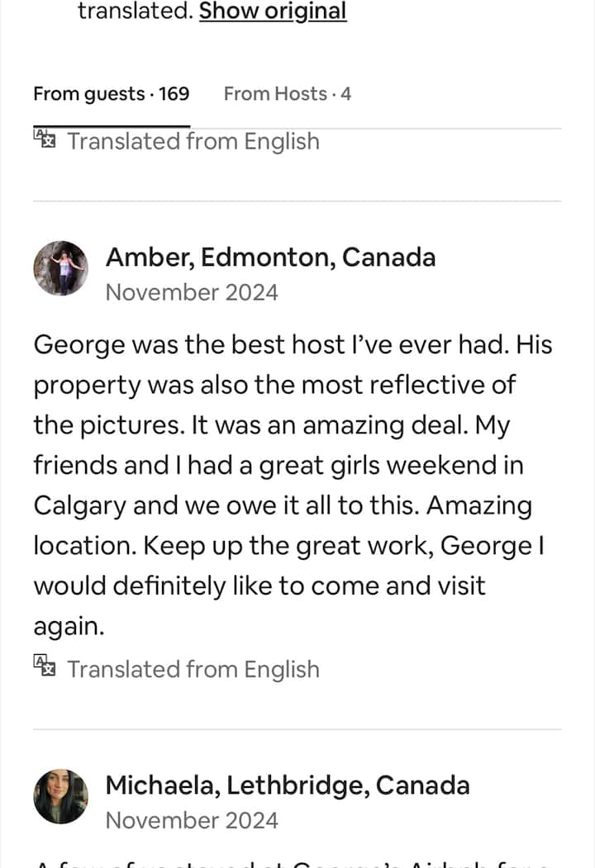Open Amber's profile photo
The width and height of the screenshot is (595, 868).
60,268
